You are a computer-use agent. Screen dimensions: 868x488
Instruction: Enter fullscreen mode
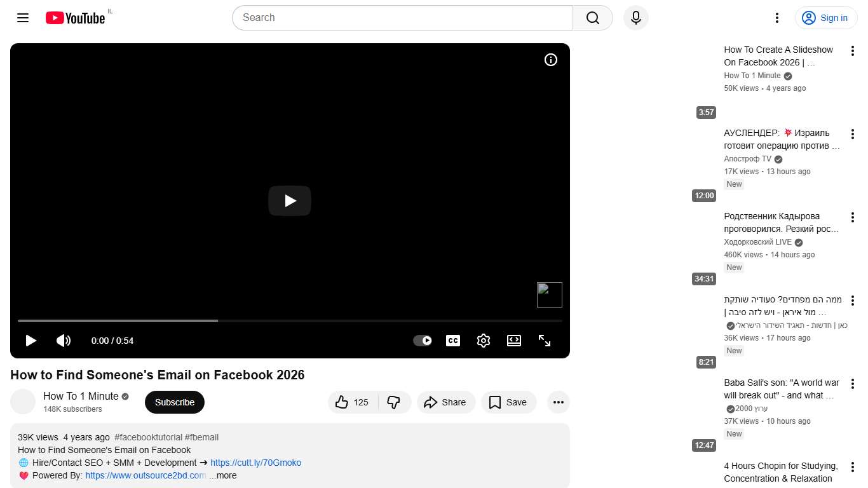[545, 341]
